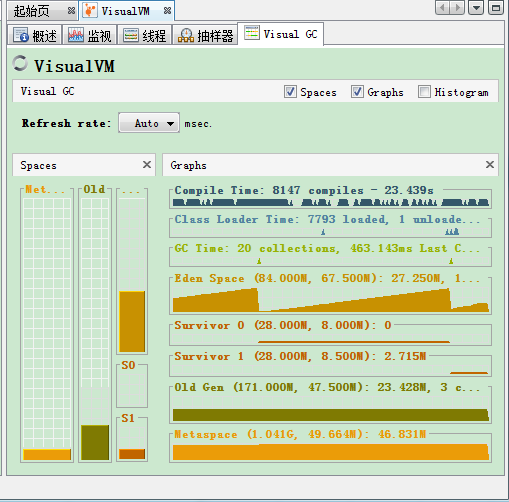
Task: Open the document list dropdown arrow
Action: 476,8
